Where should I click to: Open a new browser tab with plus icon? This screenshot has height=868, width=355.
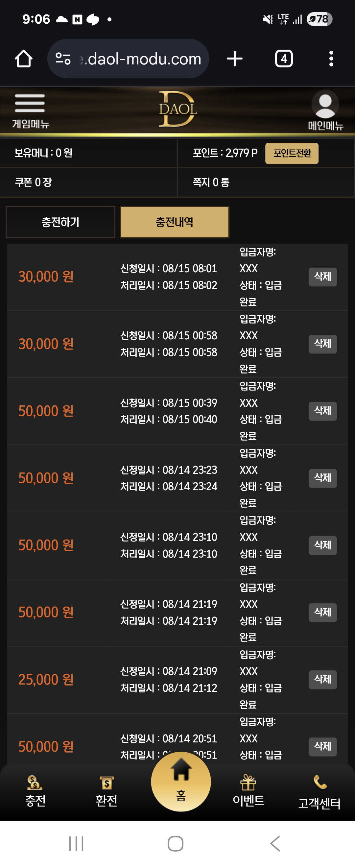234,59
